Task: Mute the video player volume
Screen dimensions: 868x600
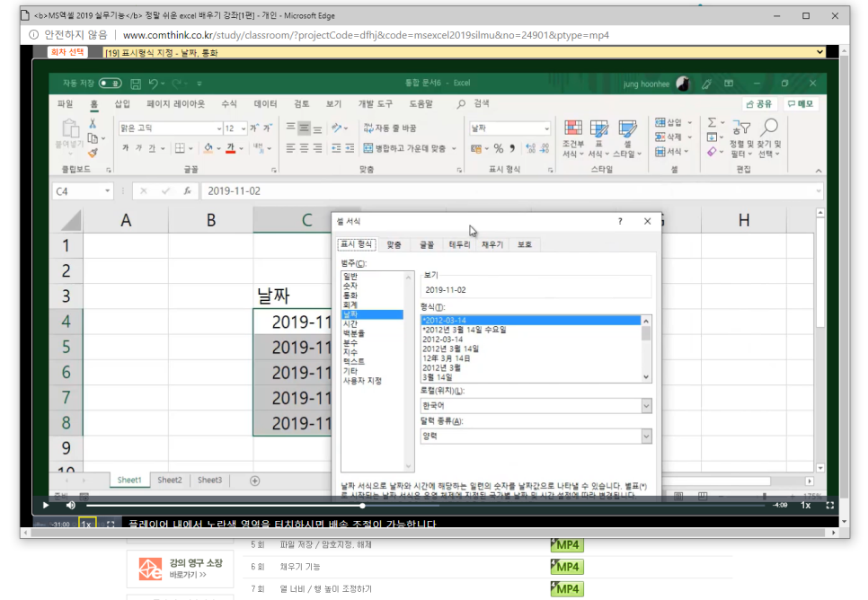Action: (71, 505)
